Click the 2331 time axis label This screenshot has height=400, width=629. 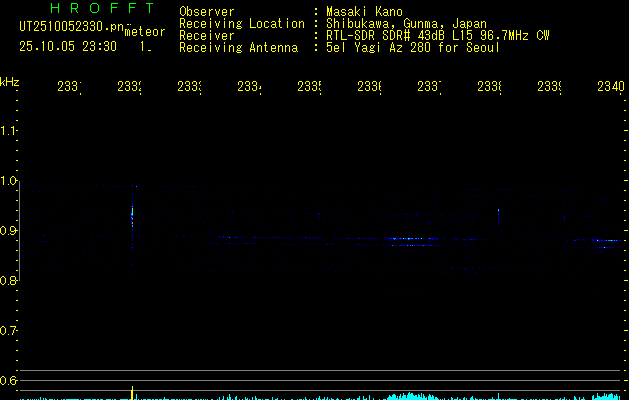(69, 87)
